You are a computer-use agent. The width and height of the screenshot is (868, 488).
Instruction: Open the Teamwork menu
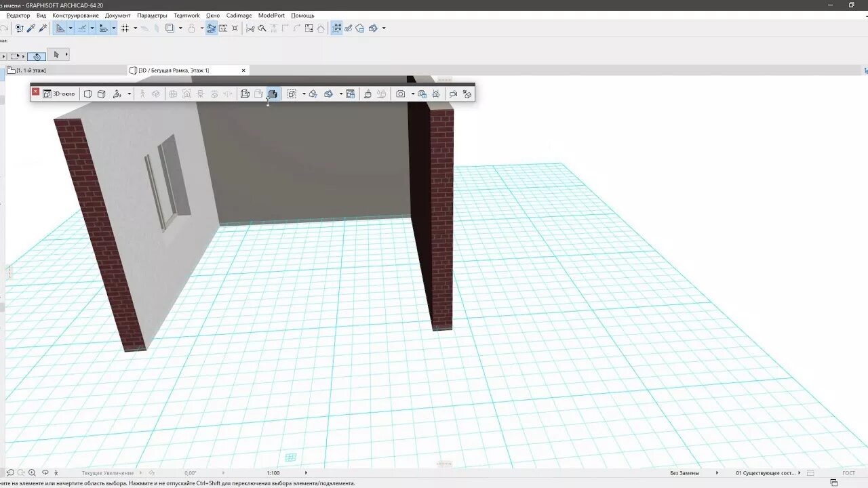click(186, 15)
